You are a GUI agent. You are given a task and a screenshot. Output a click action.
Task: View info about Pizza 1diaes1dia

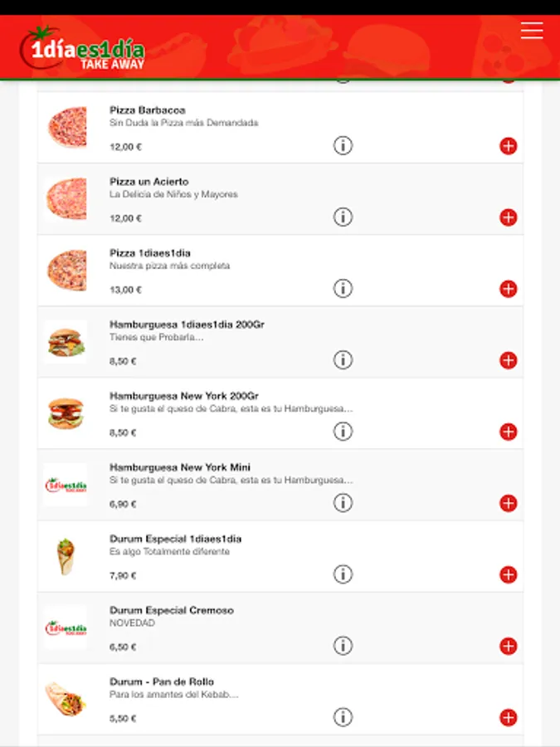click(343, 288)
